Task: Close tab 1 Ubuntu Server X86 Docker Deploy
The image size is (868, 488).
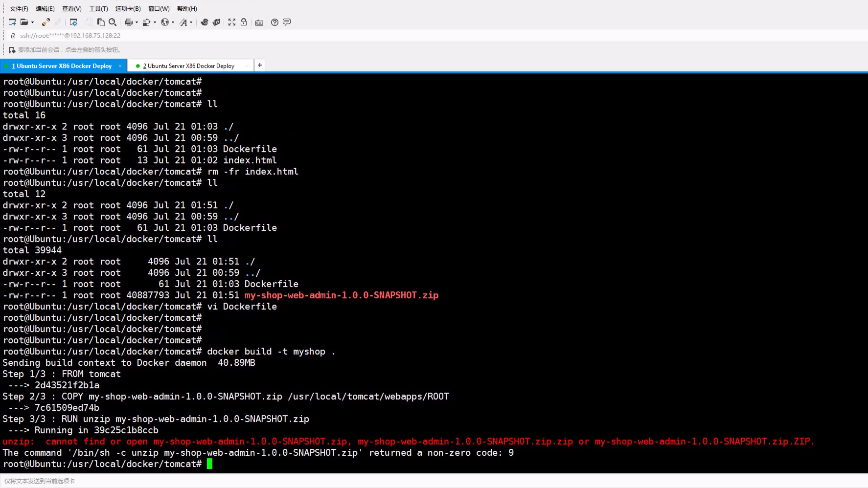Action: 120,66
